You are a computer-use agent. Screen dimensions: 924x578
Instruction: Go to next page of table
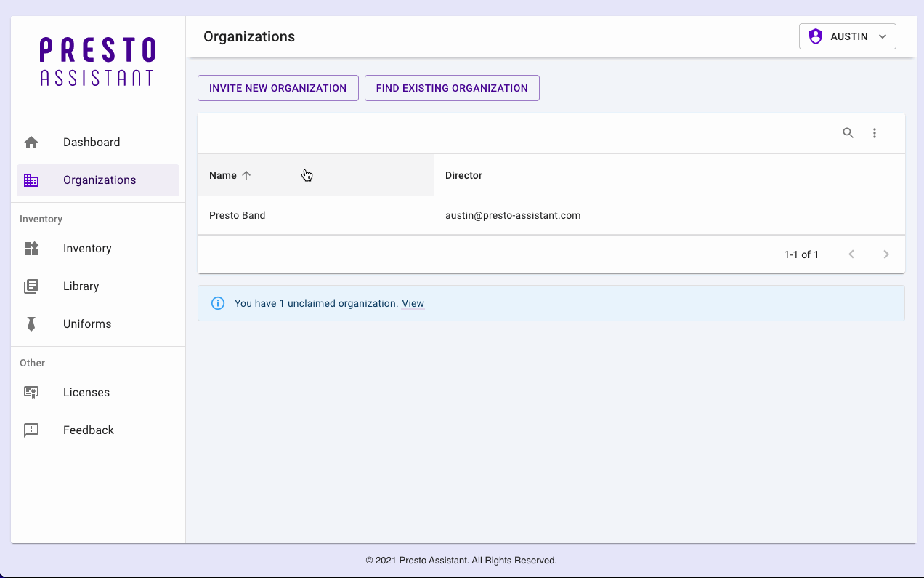click(885, 254)
